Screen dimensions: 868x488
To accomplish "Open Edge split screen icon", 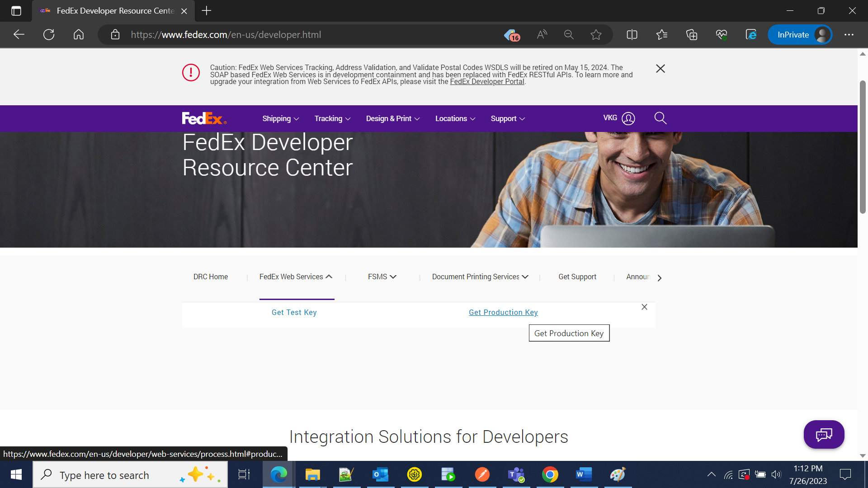I will coord(632,35).
